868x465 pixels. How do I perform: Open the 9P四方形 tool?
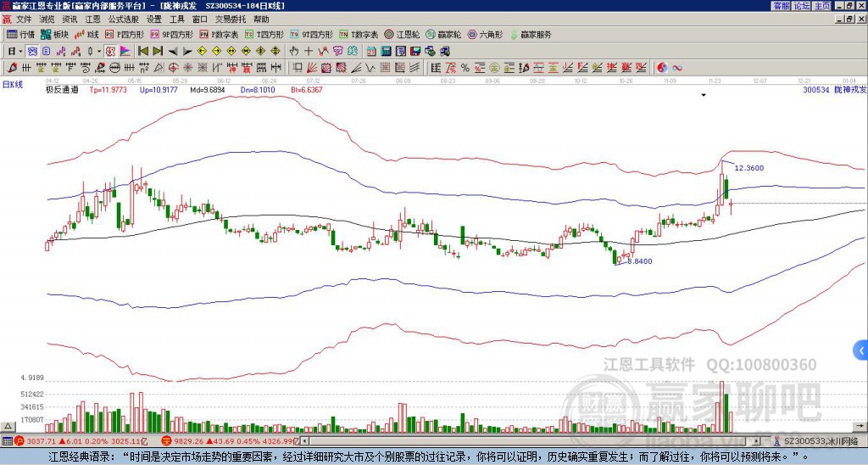(172, 34)
